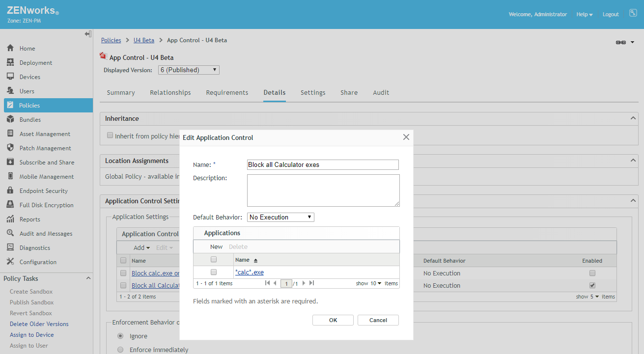Viewport: 644px width, 354px height.
Task: Click the Endpoint Security lock icon
Action: pyautogui.click(x=10, y=191)
